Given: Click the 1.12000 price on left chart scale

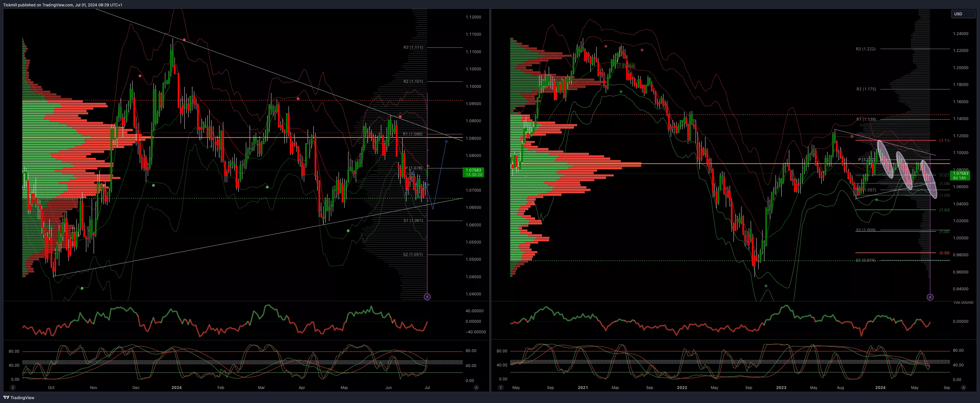Looking at the screenshot, I should click(473, 17).
